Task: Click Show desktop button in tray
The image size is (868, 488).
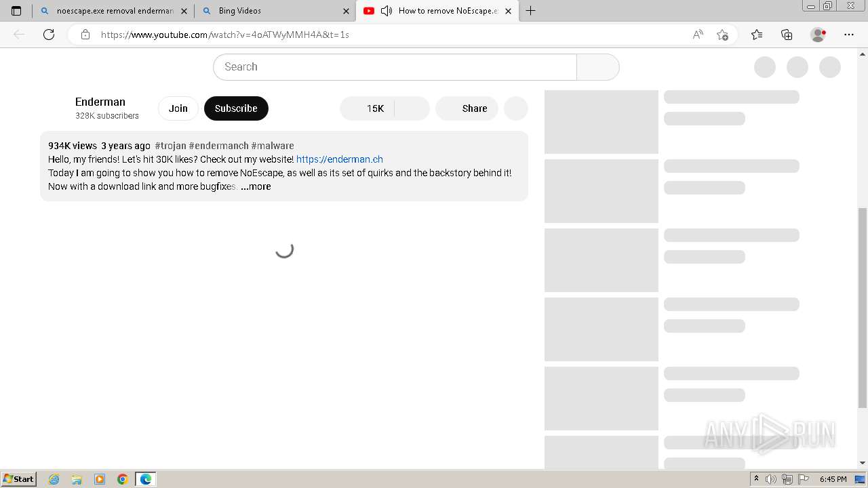Action: tap(860, 479)
